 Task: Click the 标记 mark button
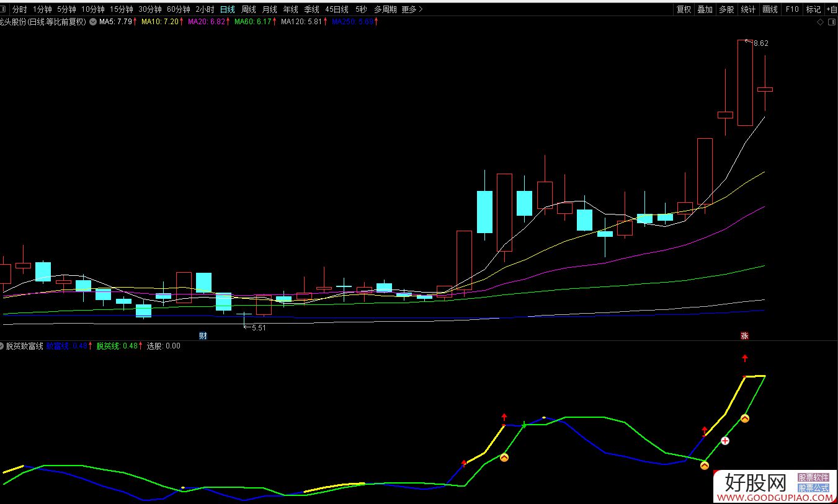pos(813,9)
